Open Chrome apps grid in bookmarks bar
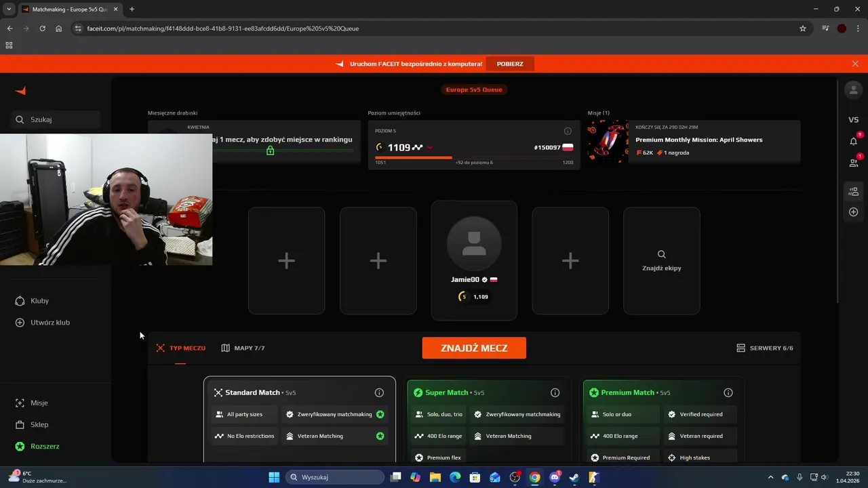This screenshot has width=868, height=488. pyautogui.click(x=9, y=45)
